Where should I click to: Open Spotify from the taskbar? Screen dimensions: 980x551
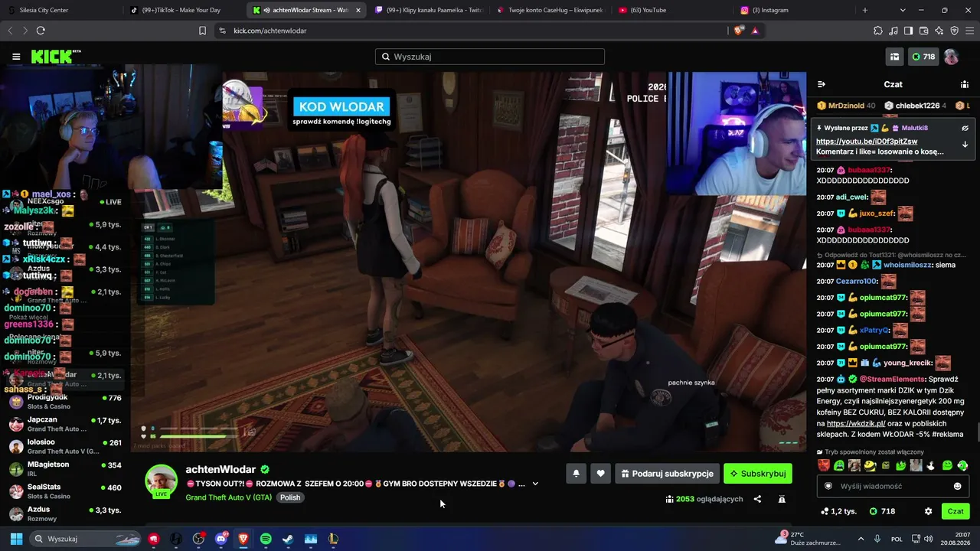coord(266,539)
